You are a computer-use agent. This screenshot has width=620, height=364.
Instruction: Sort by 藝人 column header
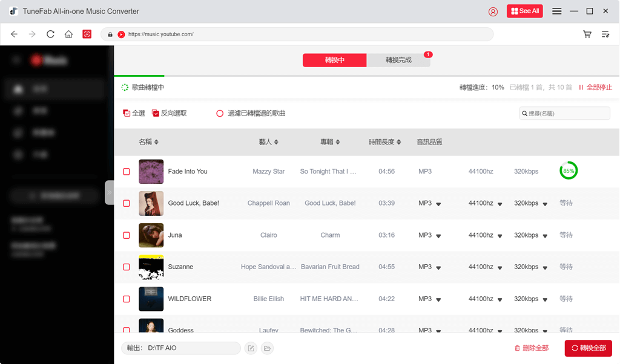[268, 141]
